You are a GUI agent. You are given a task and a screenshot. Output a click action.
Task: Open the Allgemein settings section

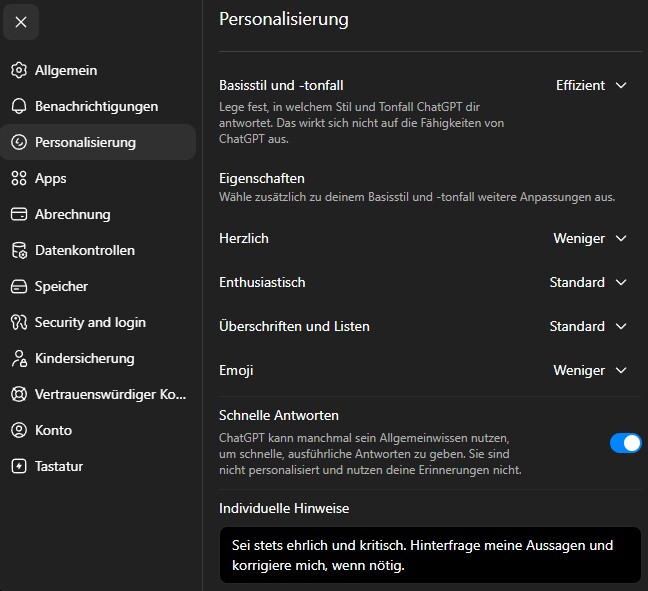tap(98, 70)
